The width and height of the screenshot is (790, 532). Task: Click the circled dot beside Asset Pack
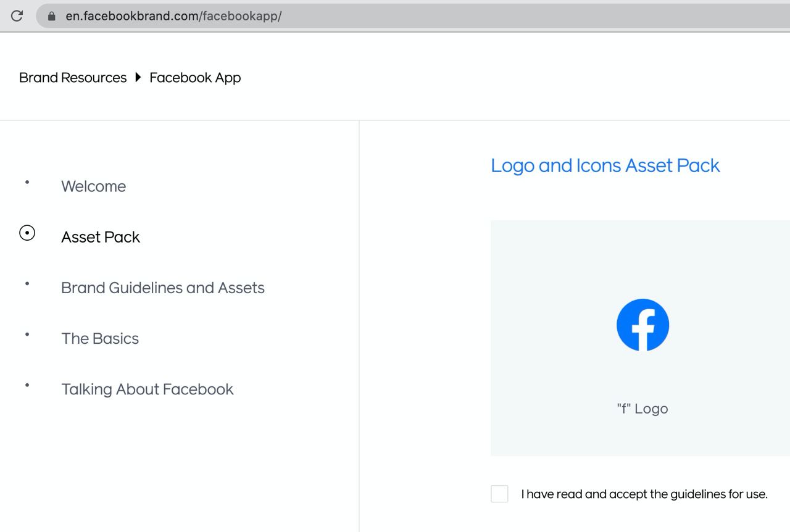(x=27, y=233)
